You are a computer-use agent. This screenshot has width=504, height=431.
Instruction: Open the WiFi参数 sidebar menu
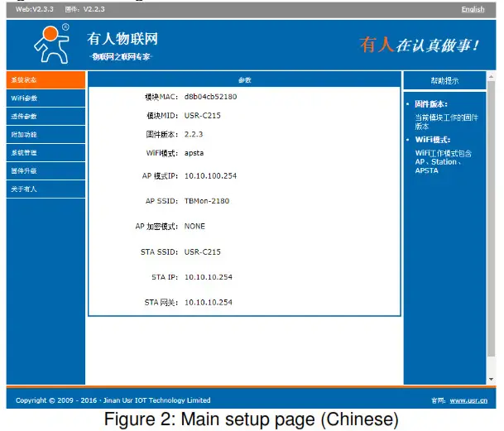point(46,98)
